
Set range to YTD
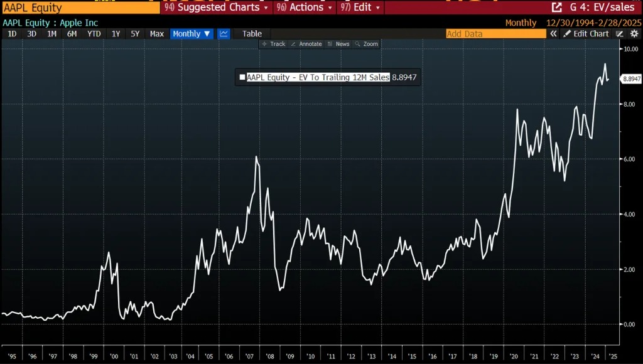click(94, 34)
